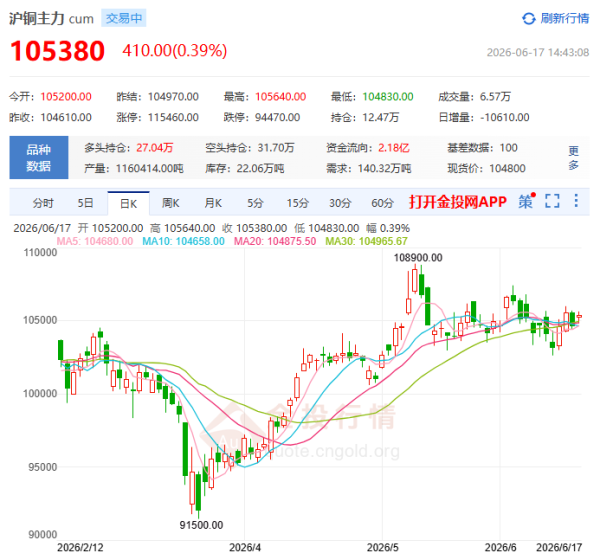This screenshot has width=600, height=553.
Task: Click the refresh quotes circular arrow icon
Action: (x=529, y=18)
